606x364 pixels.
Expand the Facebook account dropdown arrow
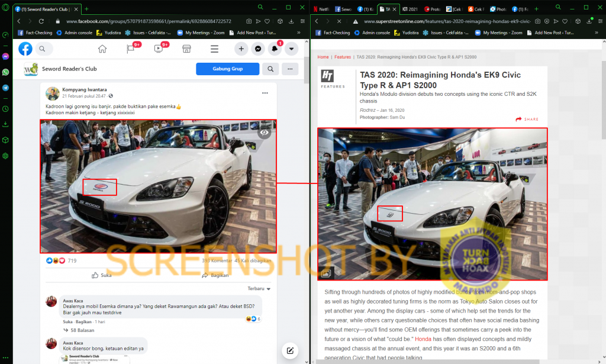coord(291,49)
